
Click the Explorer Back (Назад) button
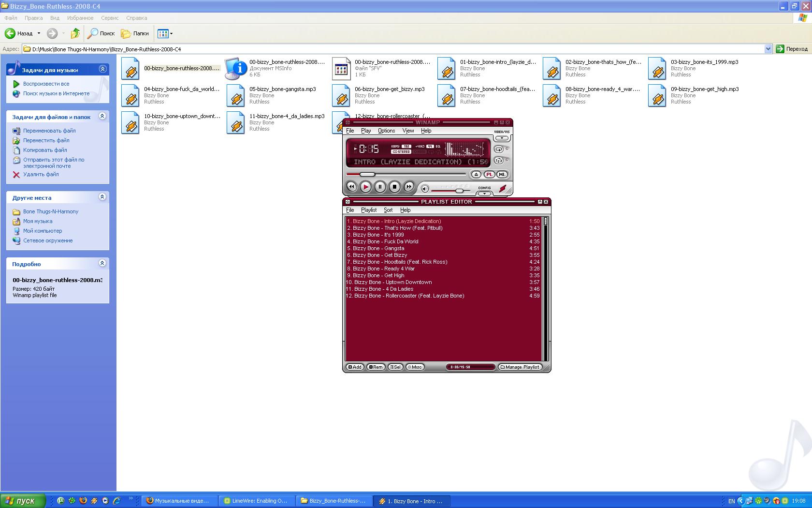[19, 33]
